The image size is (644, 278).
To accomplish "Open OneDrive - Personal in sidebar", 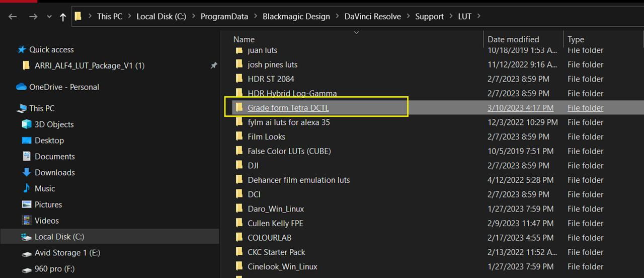I will coord(64,87).
